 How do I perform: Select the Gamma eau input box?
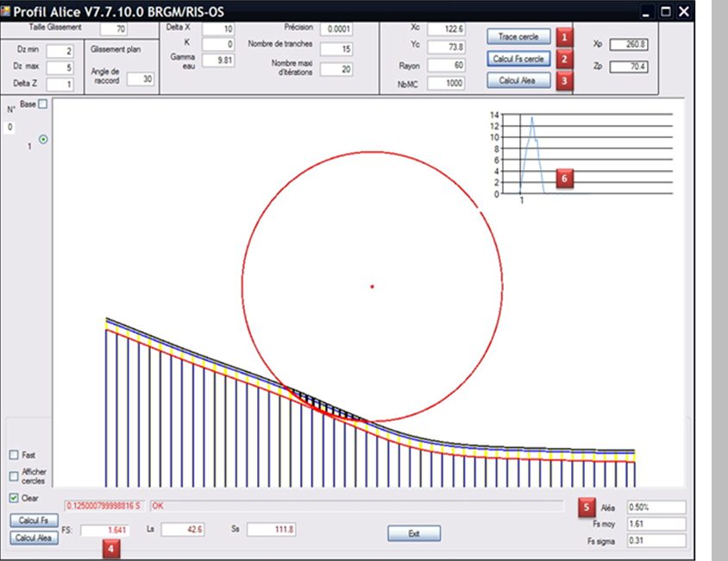217,60
